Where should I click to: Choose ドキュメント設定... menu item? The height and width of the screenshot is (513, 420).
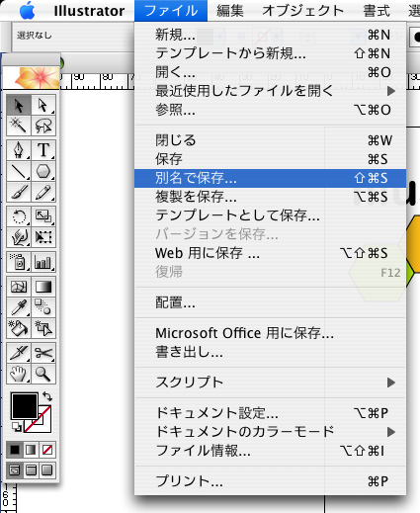point(270,413)
